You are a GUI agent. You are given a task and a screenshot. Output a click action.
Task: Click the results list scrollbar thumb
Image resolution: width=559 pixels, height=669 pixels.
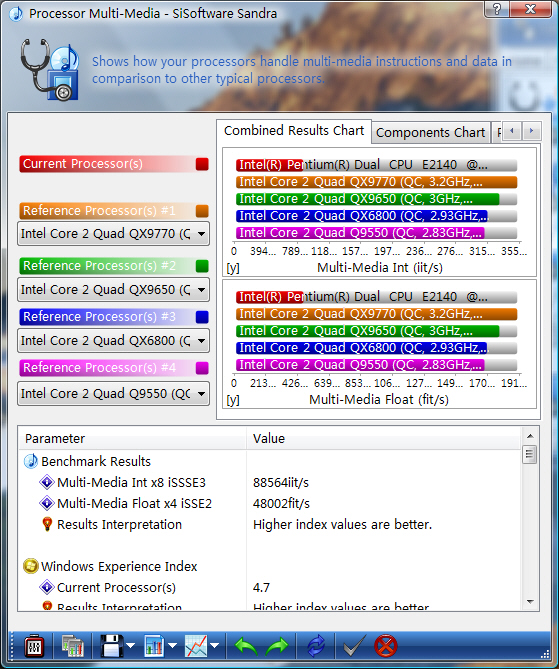tap(530, 454)
